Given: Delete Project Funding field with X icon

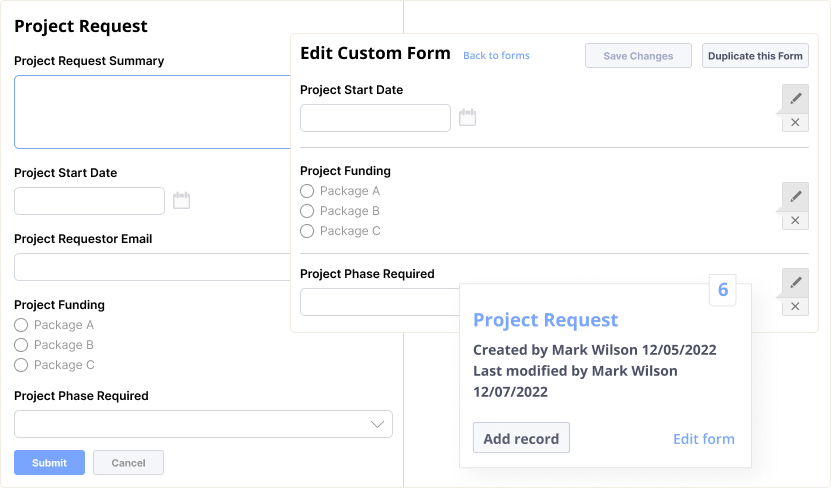Looking at the screenshot, I should click(795, 220).
